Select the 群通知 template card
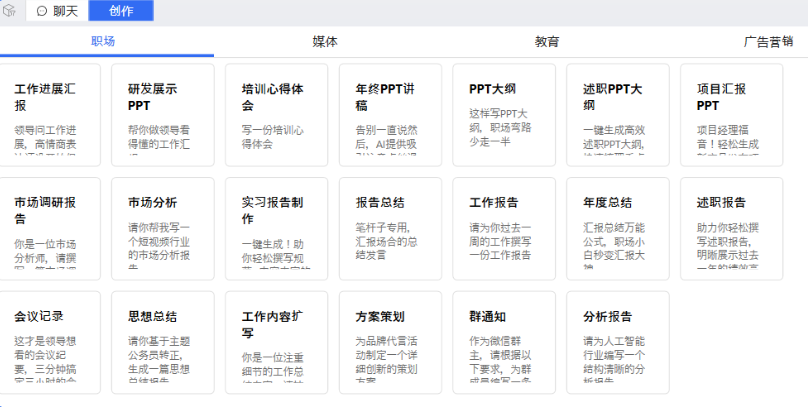This screenshot has width=808, height=407. 504,341
